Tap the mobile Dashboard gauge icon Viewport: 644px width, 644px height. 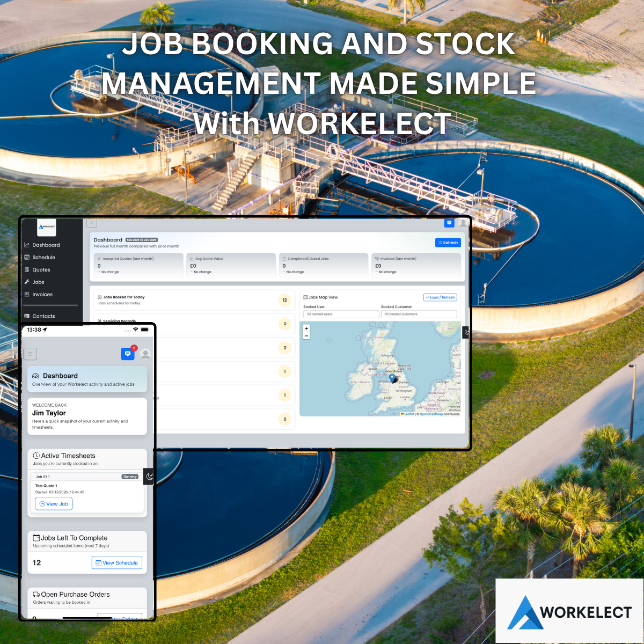point(36,376)
